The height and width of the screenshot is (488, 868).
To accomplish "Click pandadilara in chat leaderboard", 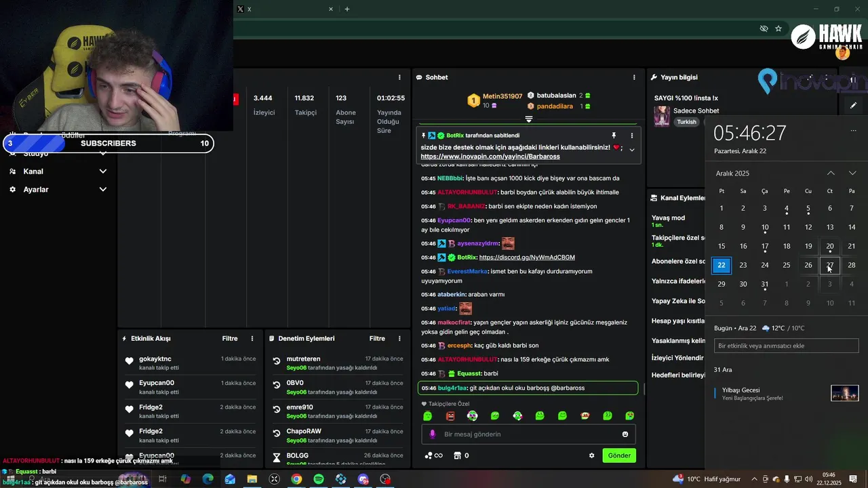I will tap(555, 106).
